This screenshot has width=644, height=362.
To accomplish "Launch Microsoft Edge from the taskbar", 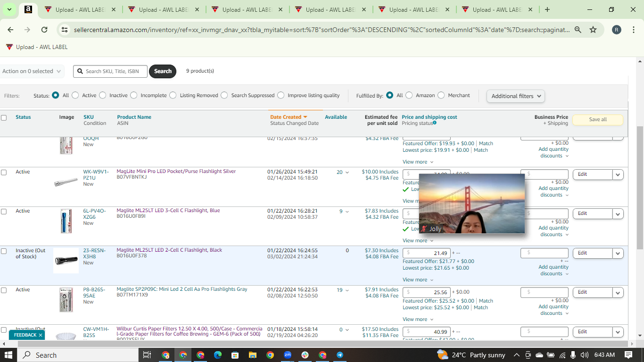I will click(217, 355).
